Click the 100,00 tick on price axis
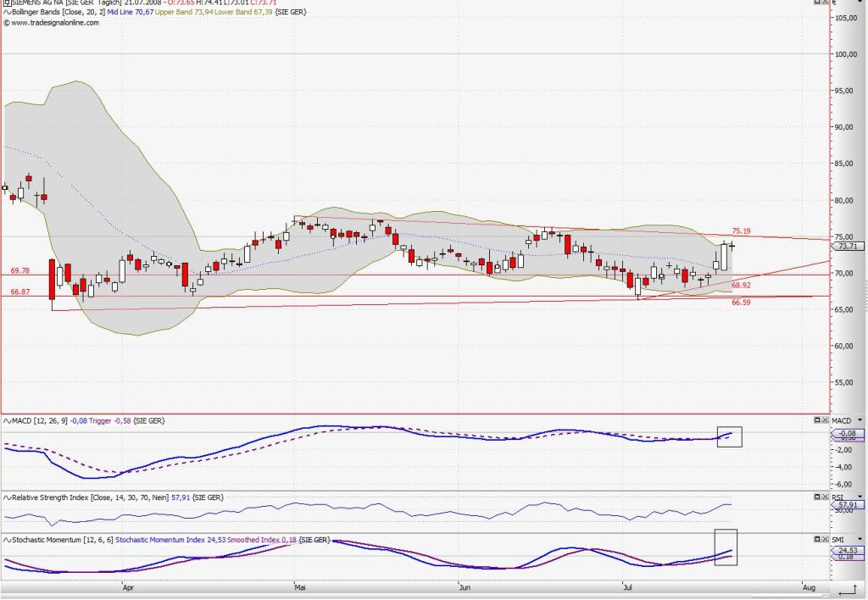This screenshot has width=868, height=600. click(845, 54)
